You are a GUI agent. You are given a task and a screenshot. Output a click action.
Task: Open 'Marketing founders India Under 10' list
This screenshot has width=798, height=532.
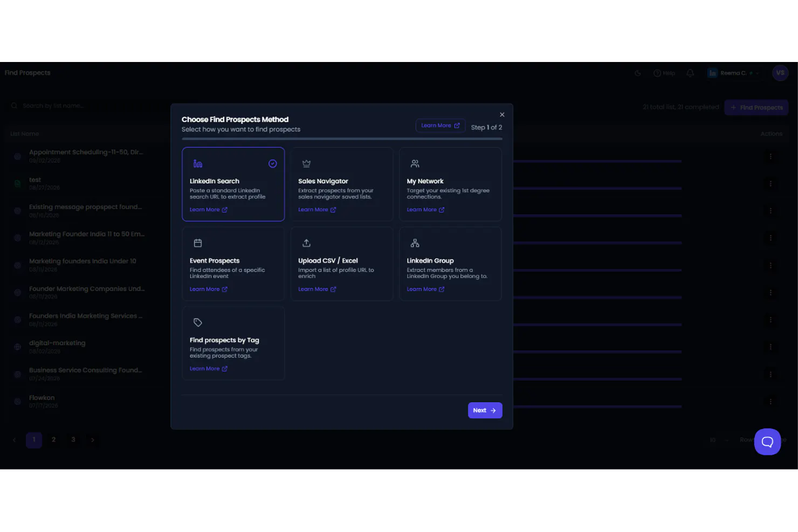click(x=82, y=261)
